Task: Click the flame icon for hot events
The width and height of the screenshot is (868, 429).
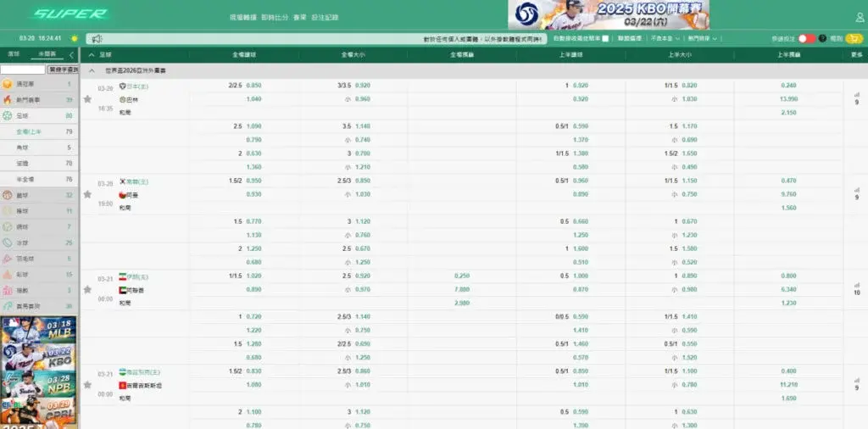Action: (8, 100)
